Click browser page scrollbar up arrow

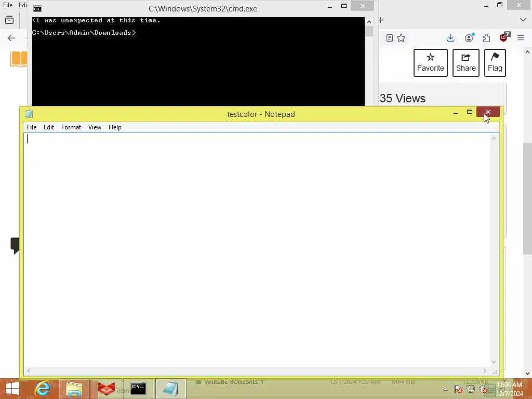pos(527,52)
